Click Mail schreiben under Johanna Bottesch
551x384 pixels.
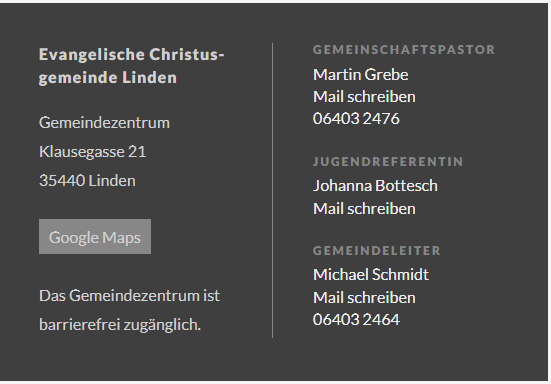pos(364,209)
